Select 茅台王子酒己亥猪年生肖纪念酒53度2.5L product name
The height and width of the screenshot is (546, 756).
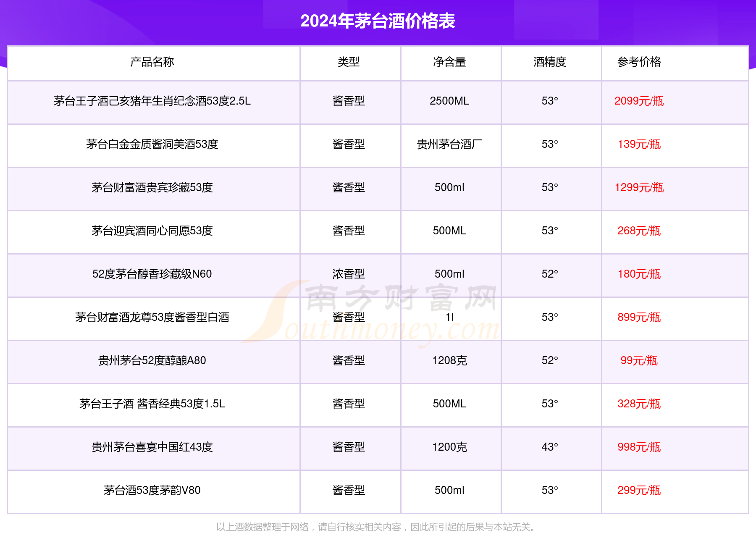(152, 101)
